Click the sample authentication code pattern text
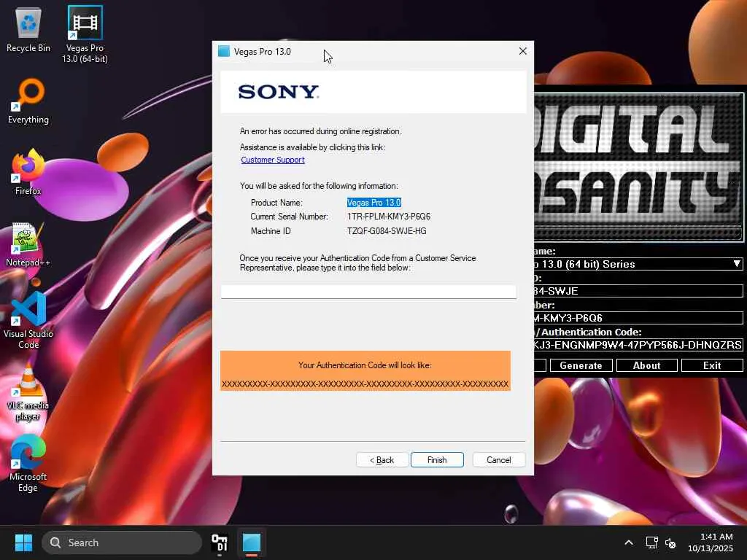Image resolution: width=747 pixels, height=560 pixels. pyautogui.click(x=365, y=384)
